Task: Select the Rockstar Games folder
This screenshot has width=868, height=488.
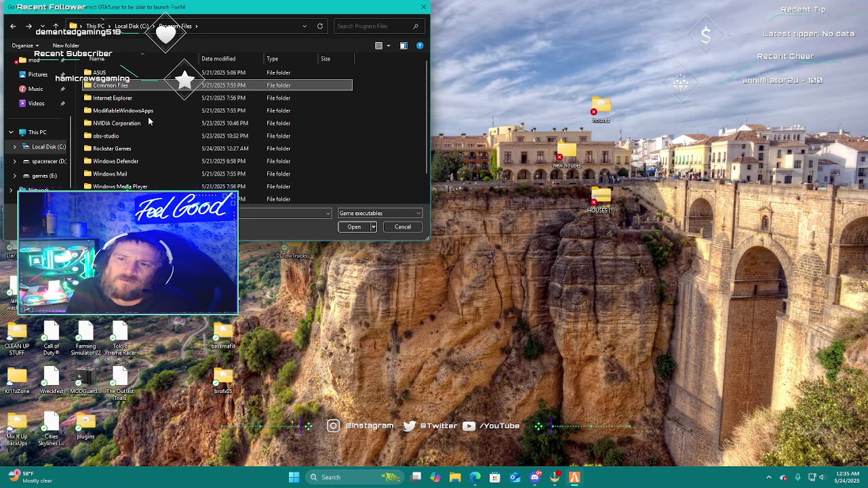Action: [x=112, y=148]
